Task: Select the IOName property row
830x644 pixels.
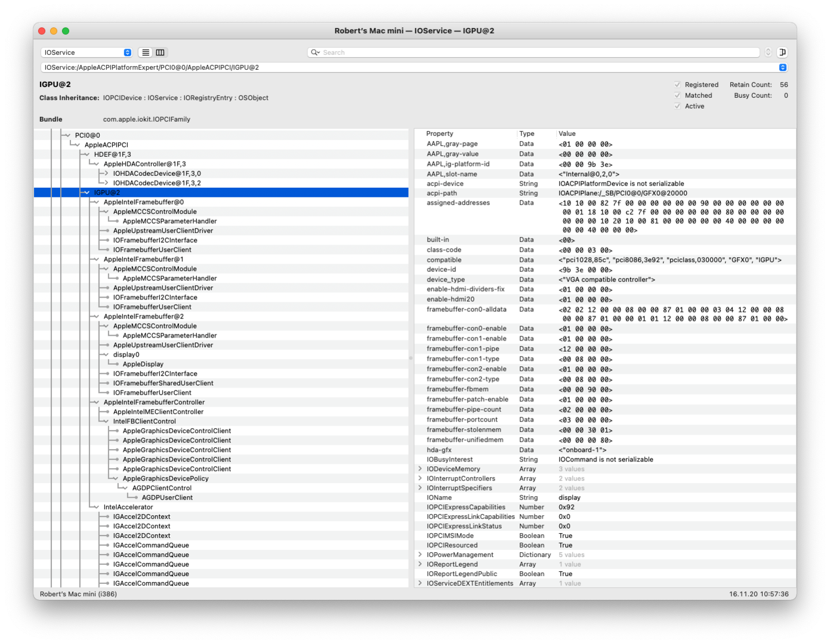Action: (x=605, y=498)
